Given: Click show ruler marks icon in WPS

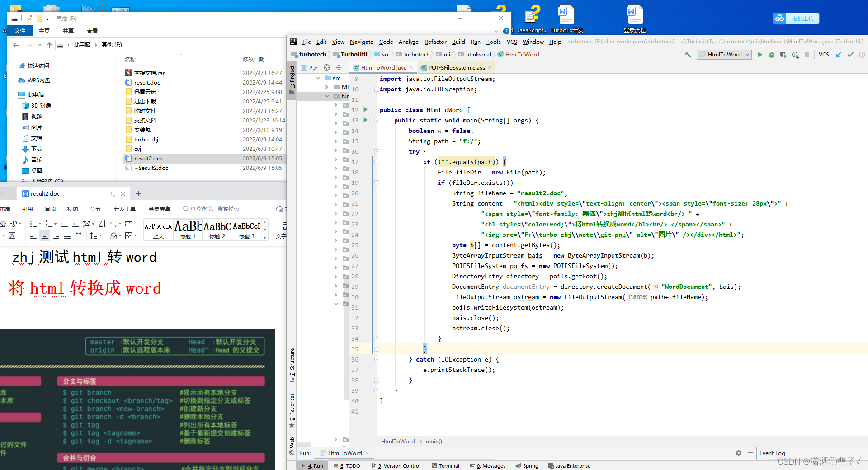Looking at the screenshot, I should (x=129, y=224).
